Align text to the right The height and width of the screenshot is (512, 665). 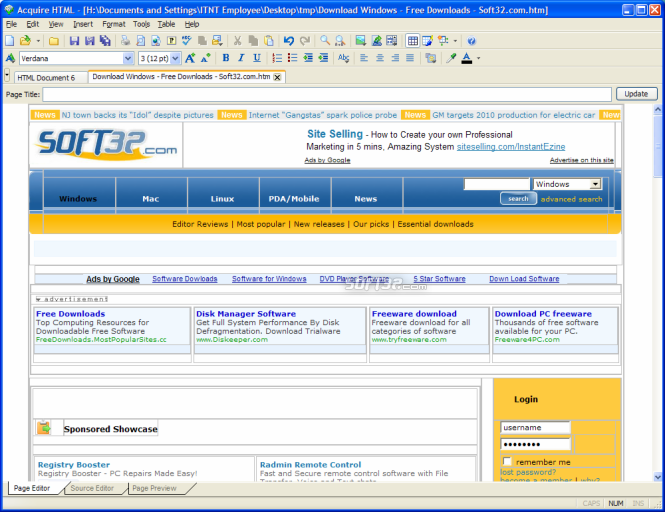pos(395,58)
